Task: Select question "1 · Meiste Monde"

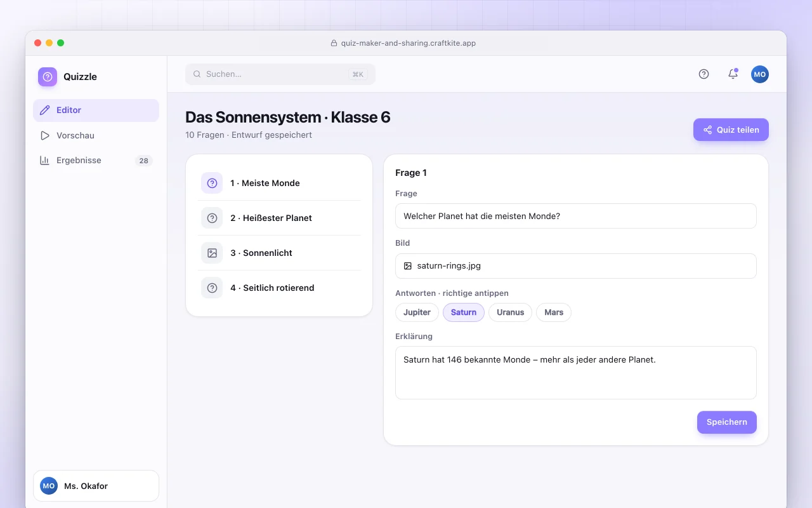Action: point(279,183)
